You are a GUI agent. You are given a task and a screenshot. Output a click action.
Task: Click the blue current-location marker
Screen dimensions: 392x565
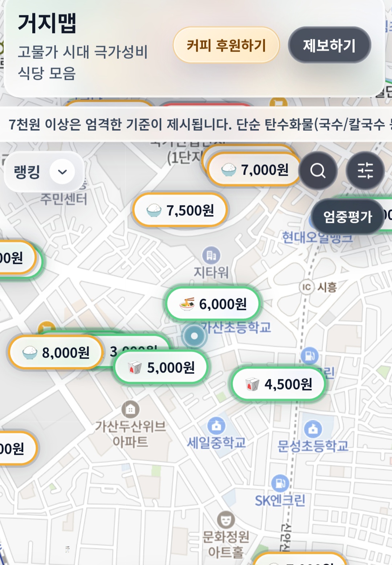194,336
